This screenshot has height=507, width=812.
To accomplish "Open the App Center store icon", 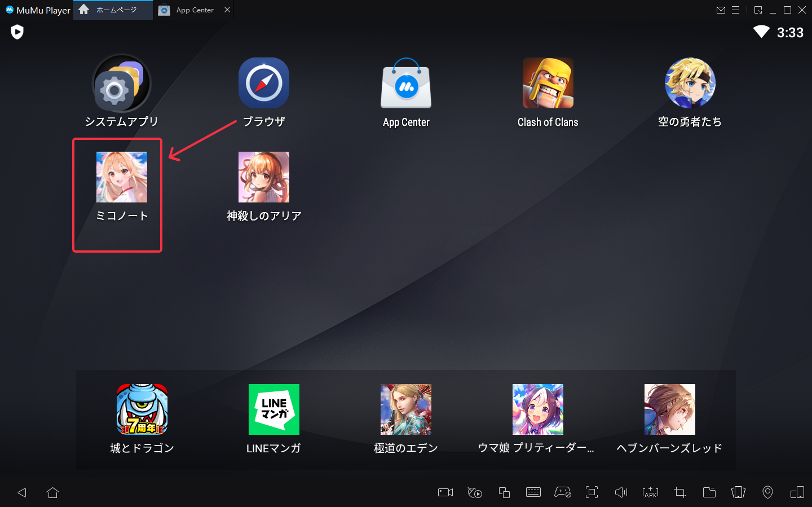I will tap(406, 83).
